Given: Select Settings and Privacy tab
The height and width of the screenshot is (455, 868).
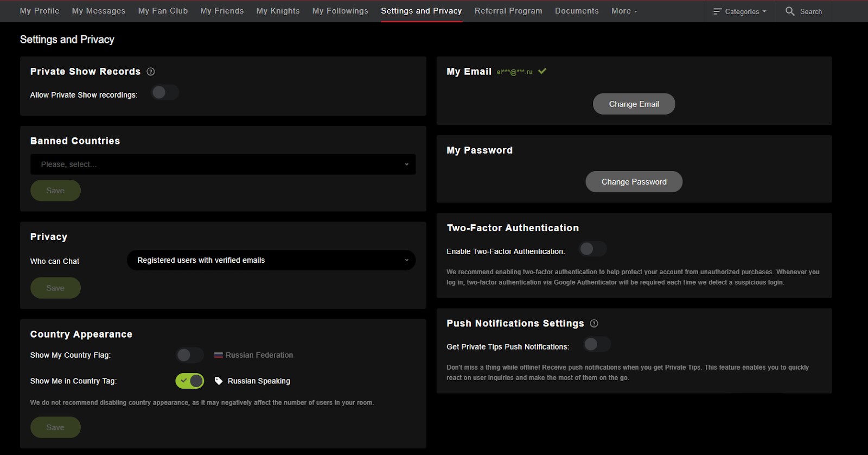Looking at the screenshot, I should pos(422,11).
